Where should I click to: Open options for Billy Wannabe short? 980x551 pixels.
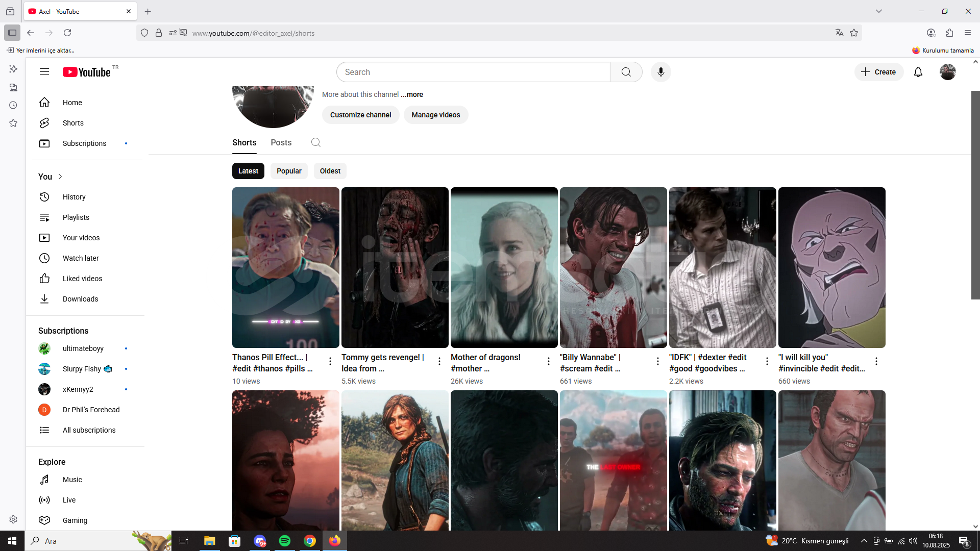(x=658, y=361)
